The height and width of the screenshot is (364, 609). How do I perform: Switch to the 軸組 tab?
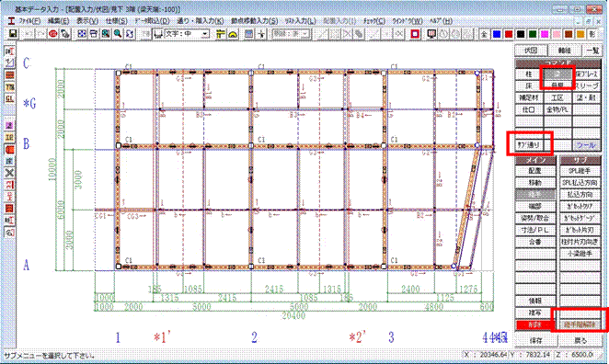564,50
